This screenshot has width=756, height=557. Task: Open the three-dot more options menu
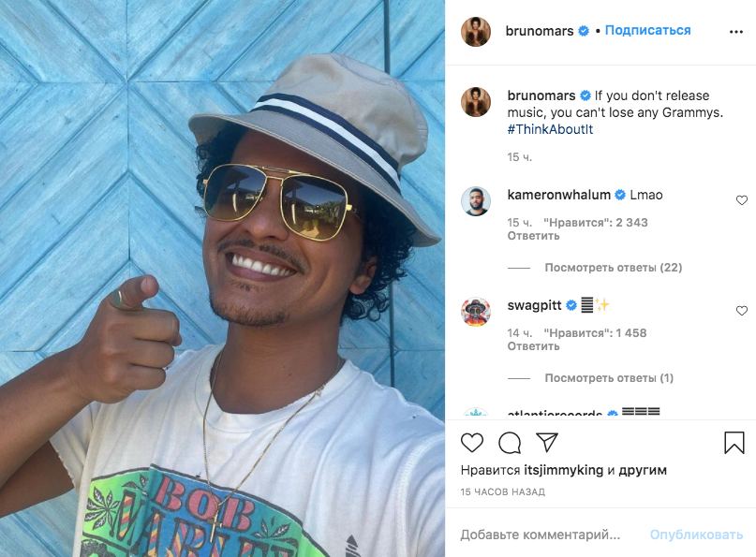[x=735, y=32]
